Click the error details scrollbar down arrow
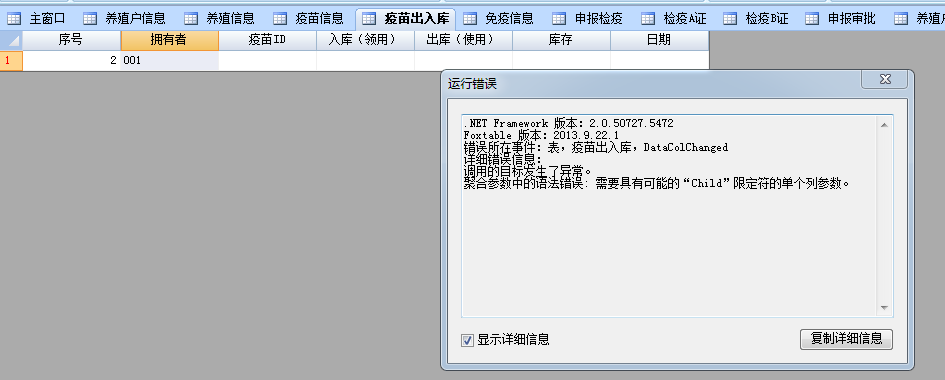 (x=884, y=308)
